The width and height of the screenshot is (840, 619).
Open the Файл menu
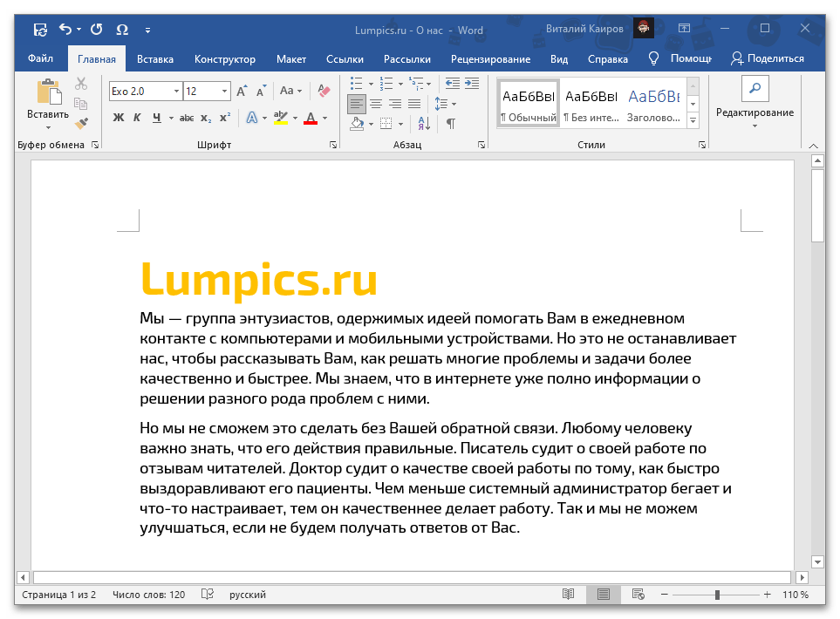click(x=40, y=58)
